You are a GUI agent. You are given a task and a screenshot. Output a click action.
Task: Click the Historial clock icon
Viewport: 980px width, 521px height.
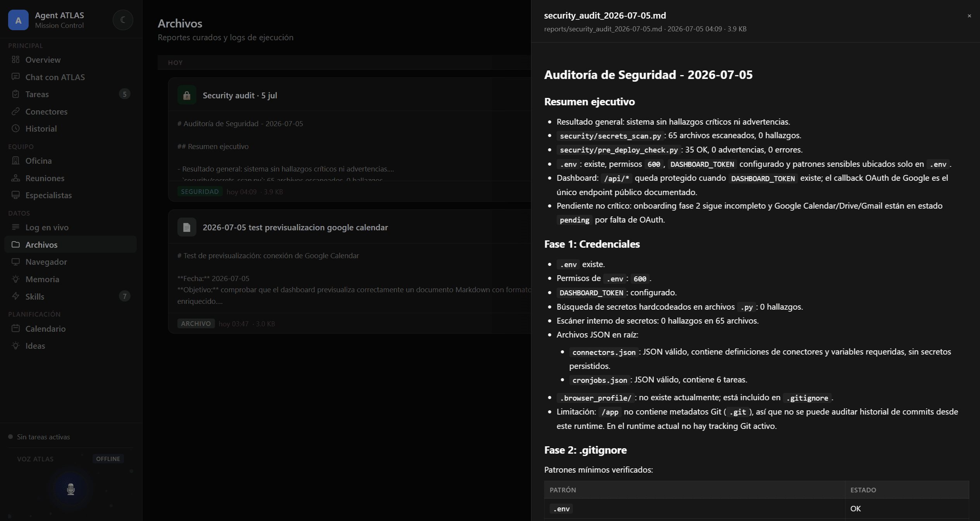click(x=15, y=129)
